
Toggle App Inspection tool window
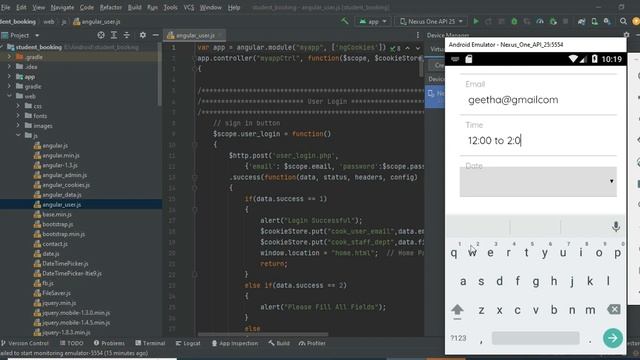(235, 343)
